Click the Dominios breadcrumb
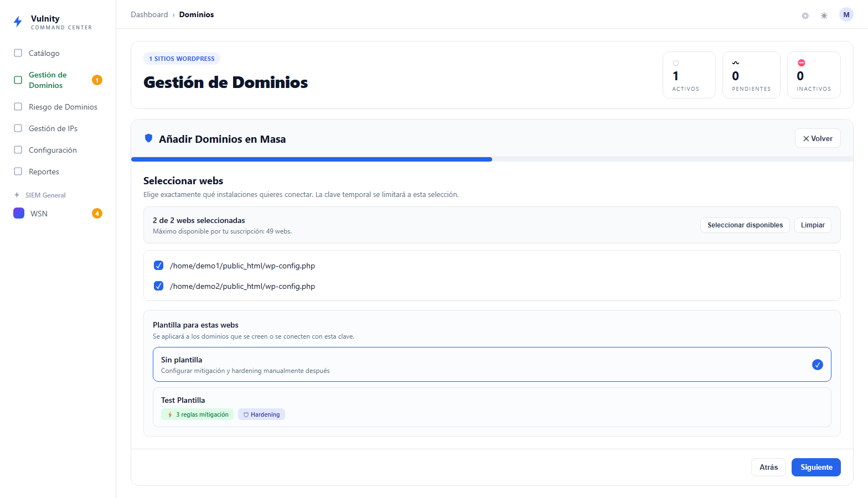Viewport: 868px width, 498px height. [x=197, y=14]
